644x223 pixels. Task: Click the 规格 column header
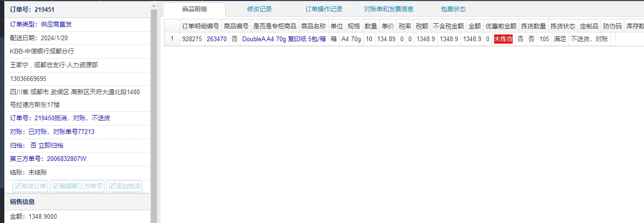[354, 27]
